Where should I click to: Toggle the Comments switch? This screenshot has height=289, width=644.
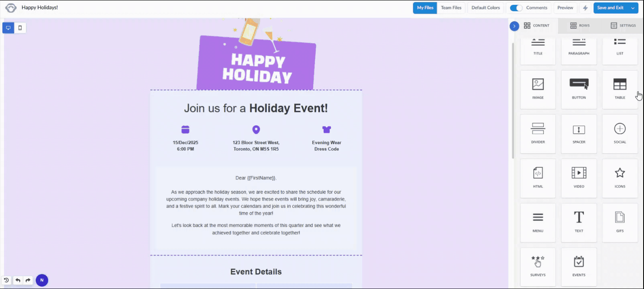point(516,8)
